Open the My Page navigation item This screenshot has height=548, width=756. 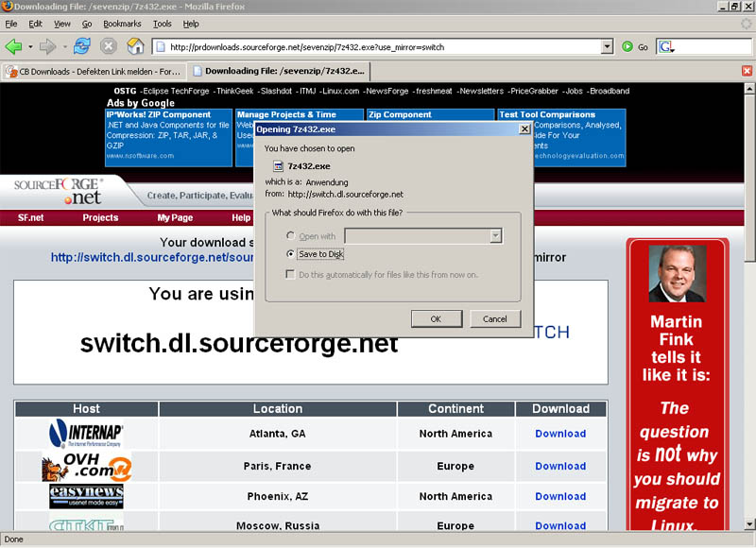pos(175,218)
